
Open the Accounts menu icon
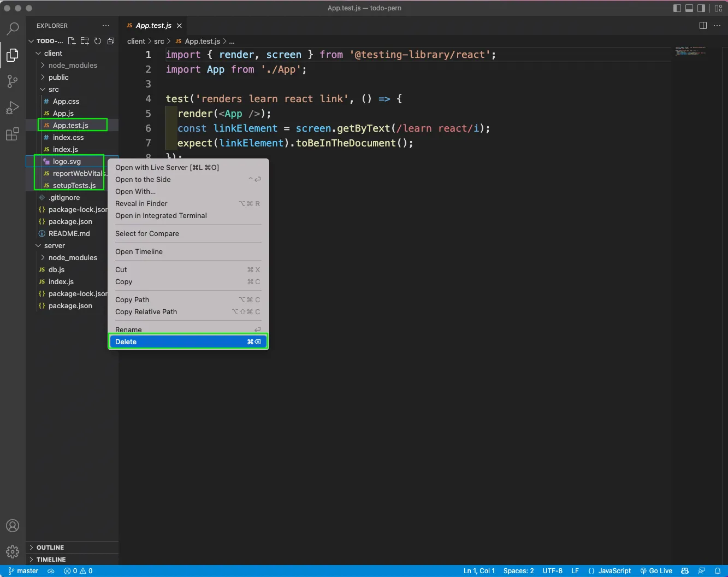(13, 526)
